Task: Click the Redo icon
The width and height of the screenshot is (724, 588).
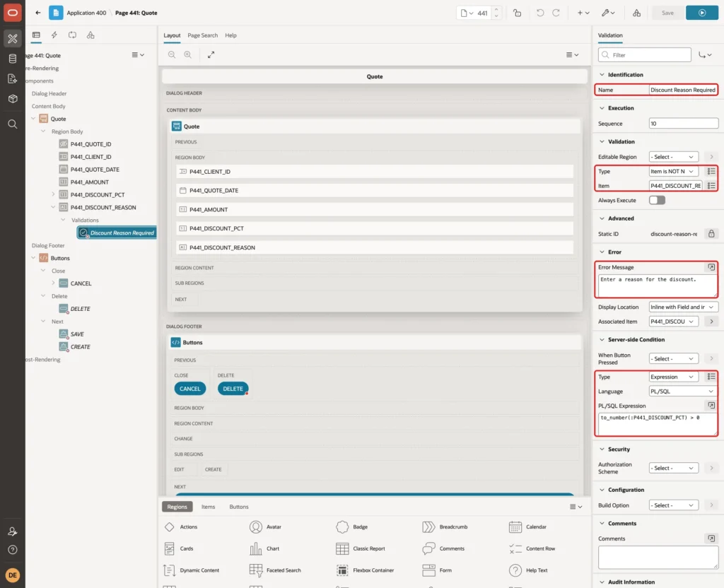Action: (x=556, y=13)
